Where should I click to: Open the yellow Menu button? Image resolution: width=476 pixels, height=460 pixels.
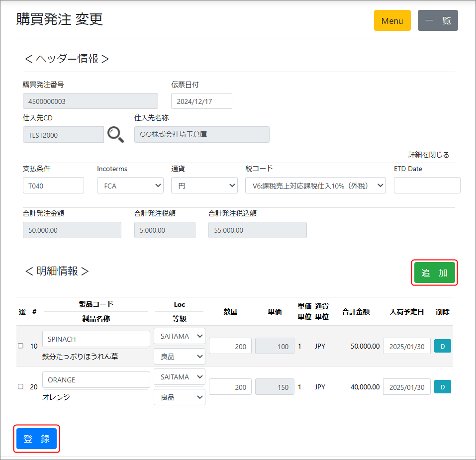[392, 20]
